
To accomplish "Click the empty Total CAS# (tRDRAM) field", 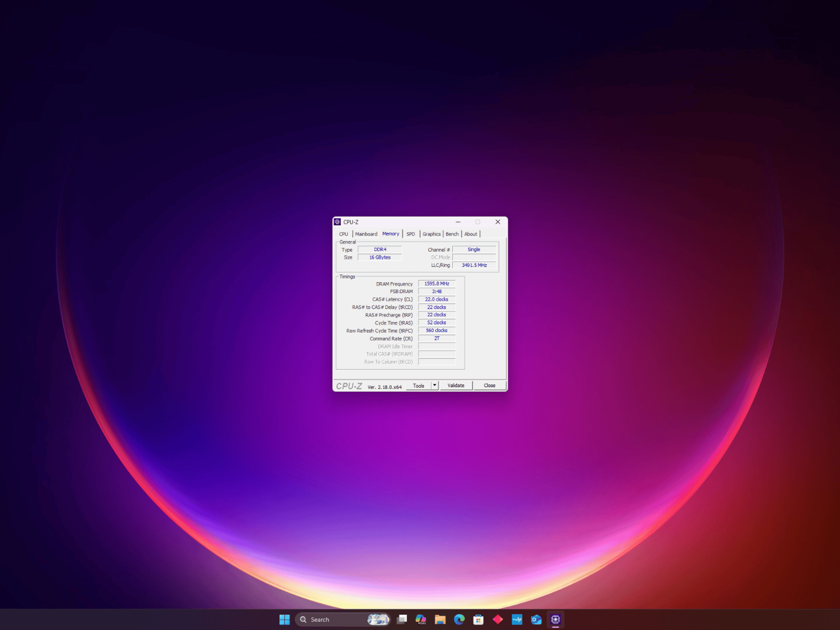I will [437, 354].
